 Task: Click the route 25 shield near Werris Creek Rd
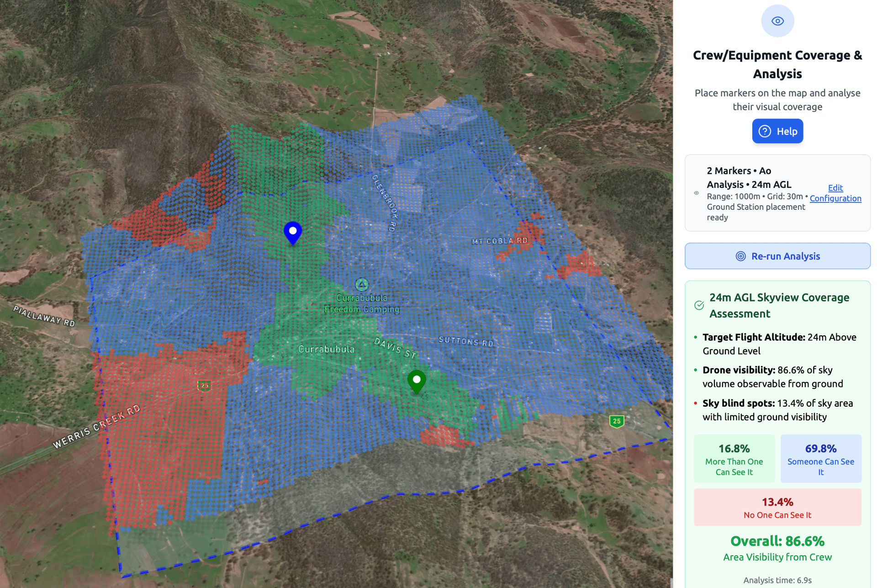tap(204, 385)
